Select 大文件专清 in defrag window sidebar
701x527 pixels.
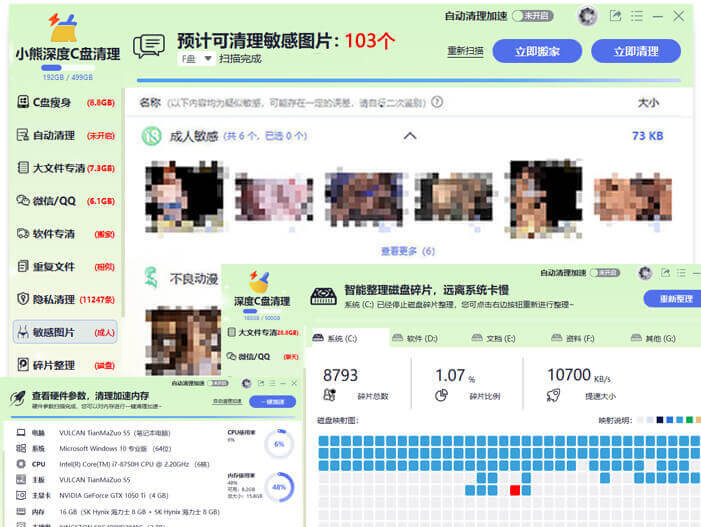click(263, 332)
